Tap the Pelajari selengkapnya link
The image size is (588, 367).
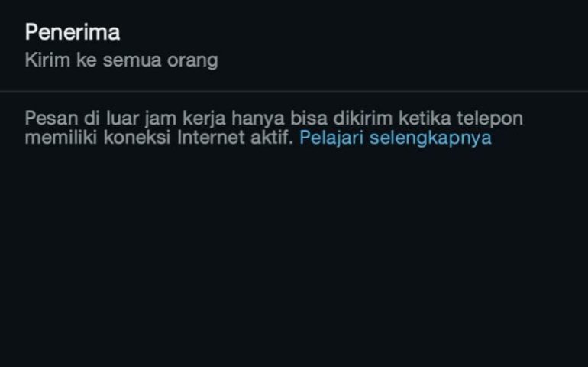(x=396, y=138)
